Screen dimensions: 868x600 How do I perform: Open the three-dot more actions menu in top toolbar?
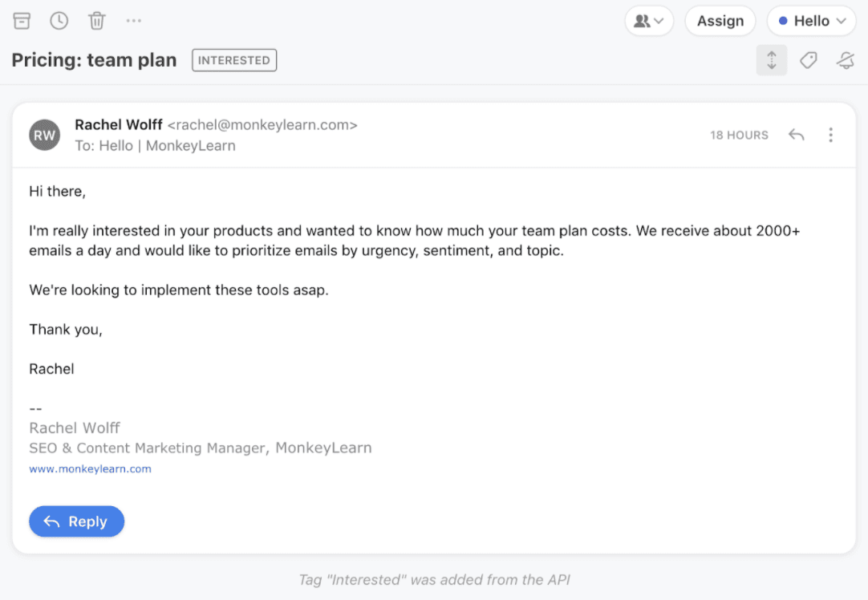133,21
